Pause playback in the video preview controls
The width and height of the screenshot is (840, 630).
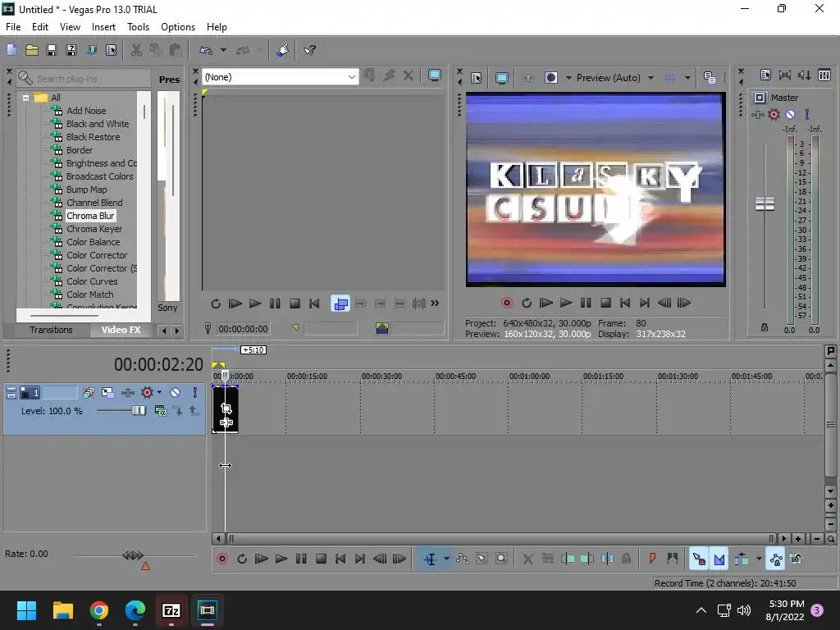[x=586, y=303]
